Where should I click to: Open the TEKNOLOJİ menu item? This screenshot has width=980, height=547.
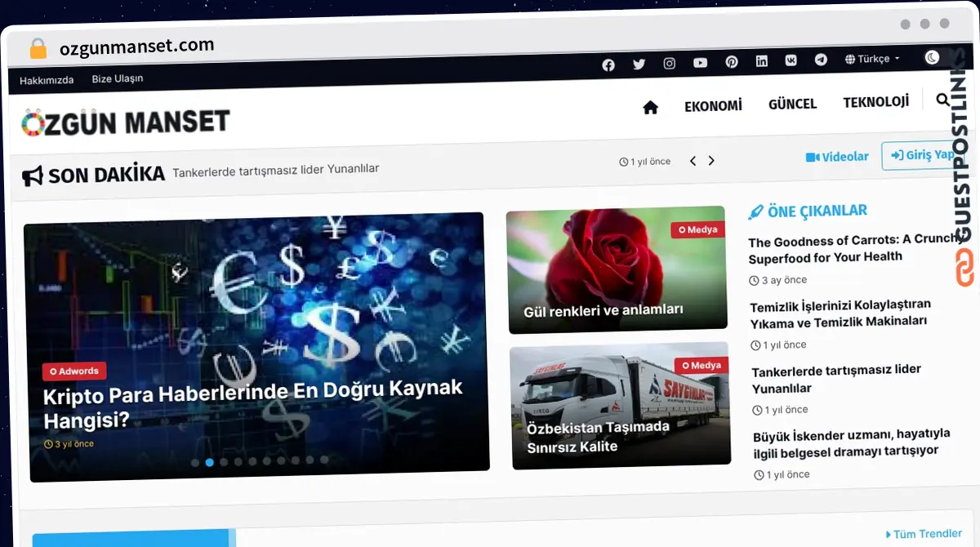pyautogui.click(x=875, y=102)
